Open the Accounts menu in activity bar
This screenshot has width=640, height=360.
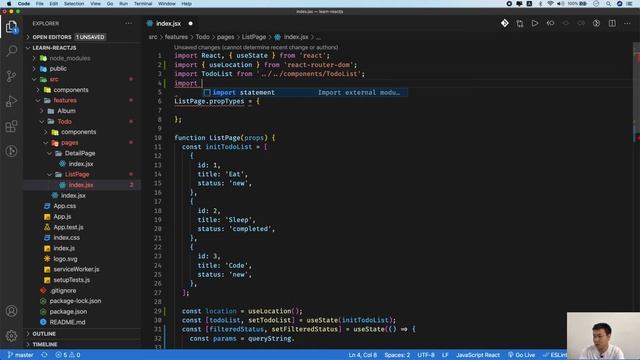[x=11, y=311]
